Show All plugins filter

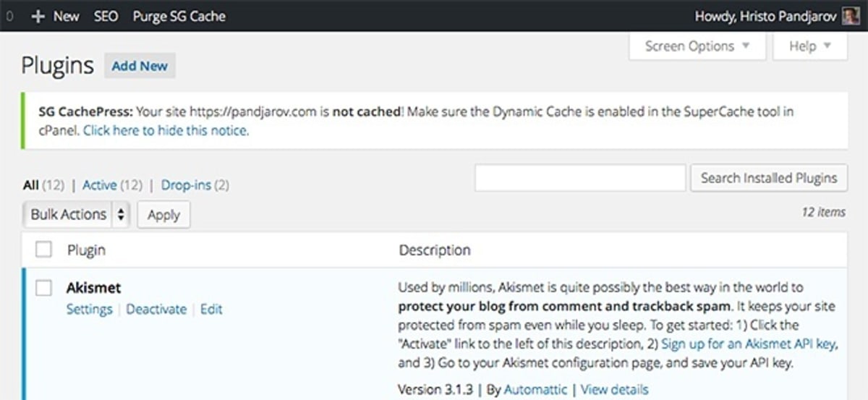30,185
